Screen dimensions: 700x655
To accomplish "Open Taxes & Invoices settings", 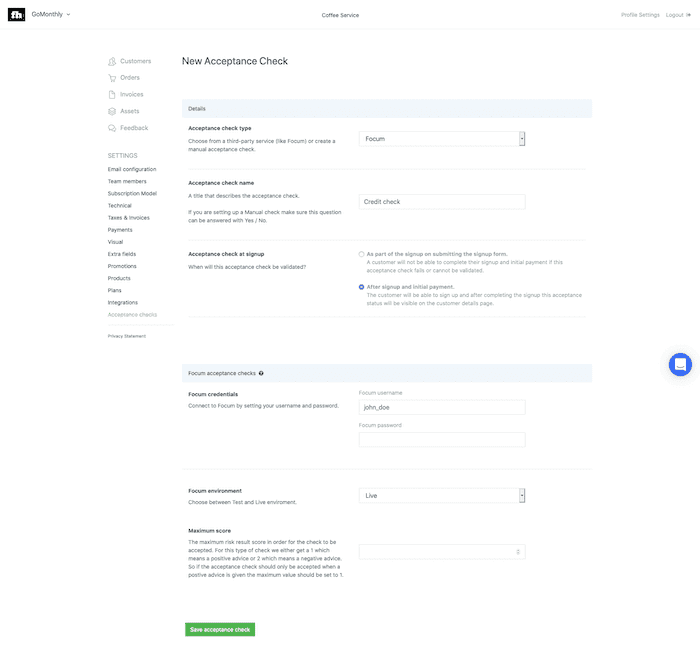I will click(129, 217).
